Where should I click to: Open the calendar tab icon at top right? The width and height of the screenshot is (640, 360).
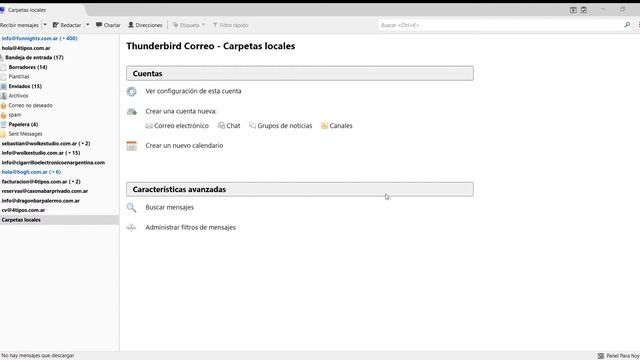[573, 10]
